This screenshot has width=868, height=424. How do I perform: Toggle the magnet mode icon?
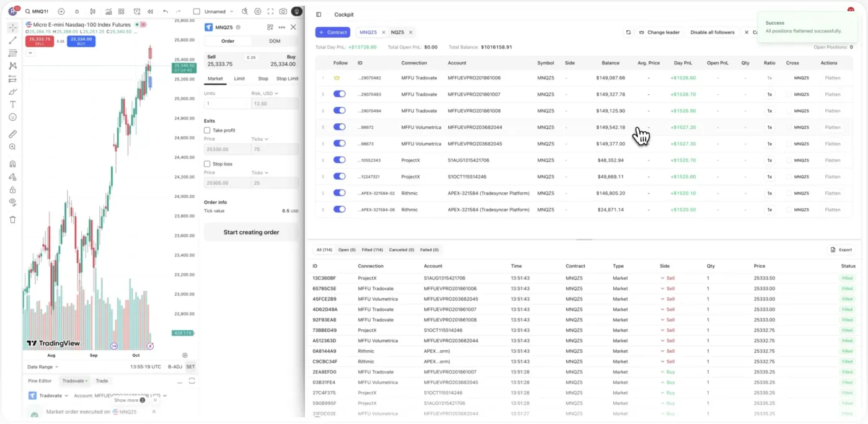[12, 164]
